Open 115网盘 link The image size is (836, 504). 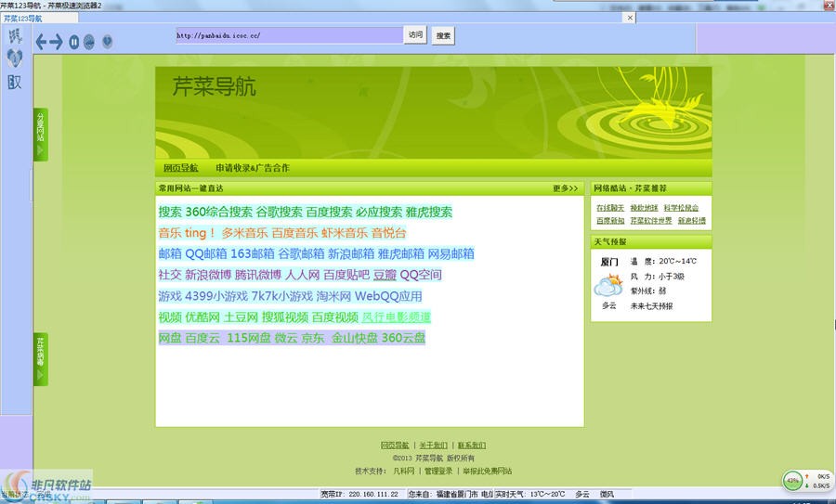coord(249,338)
